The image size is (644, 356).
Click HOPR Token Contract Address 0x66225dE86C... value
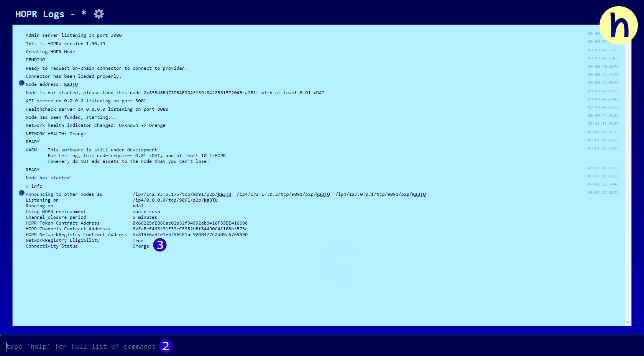(x=190, y=223)
